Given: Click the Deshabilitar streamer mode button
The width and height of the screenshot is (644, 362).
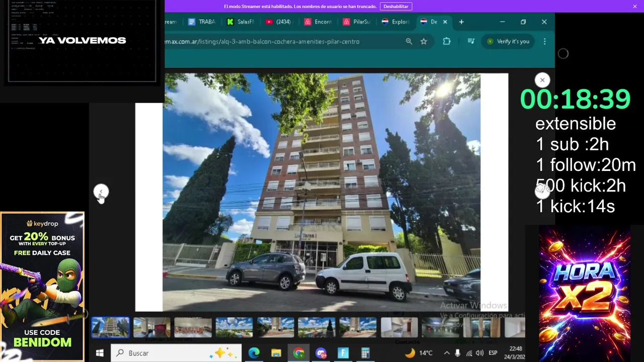Looking at the screenshot, I should point(396,7).
